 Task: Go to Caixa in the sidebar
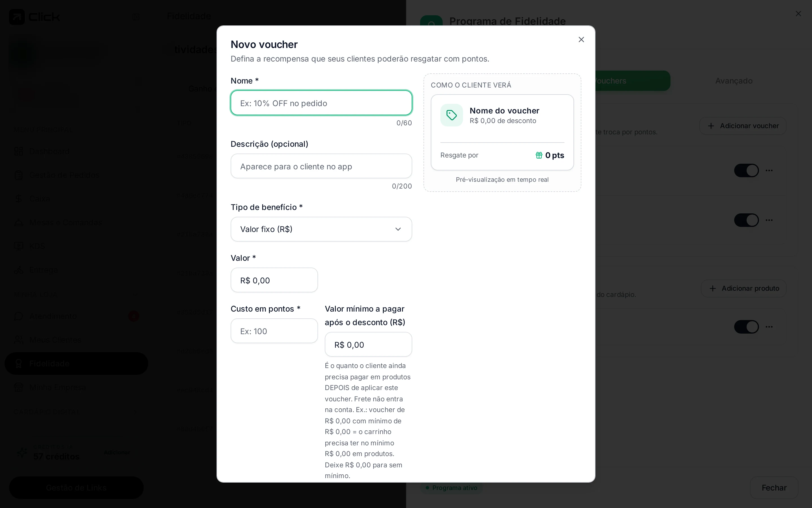(x=76, y=199)
